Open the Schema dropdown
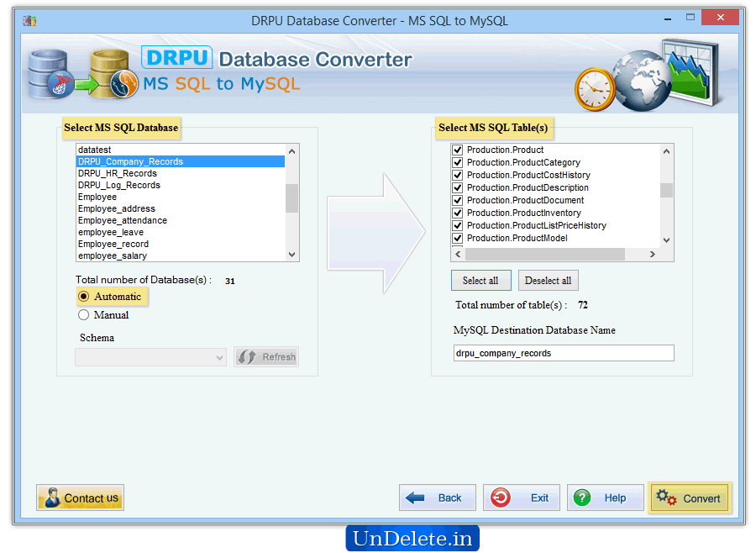This screenshot has width=756, height=553. [151, 357]
